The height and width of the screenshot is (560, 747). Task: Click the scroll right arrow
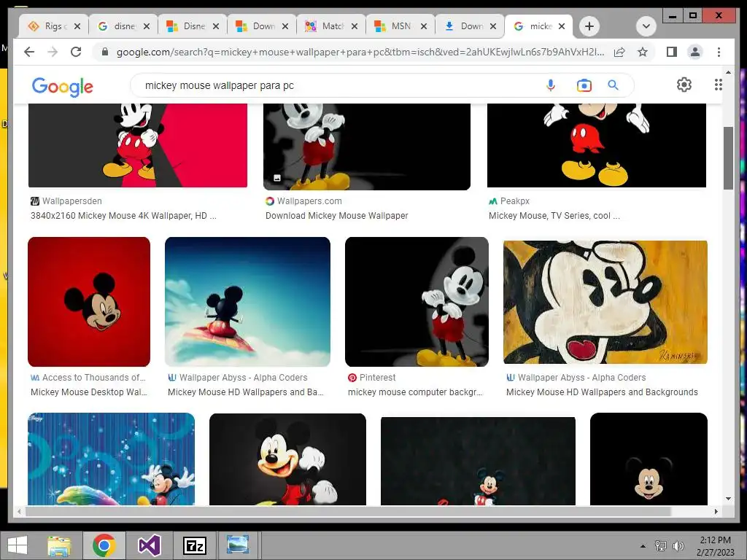click(716, 511)
